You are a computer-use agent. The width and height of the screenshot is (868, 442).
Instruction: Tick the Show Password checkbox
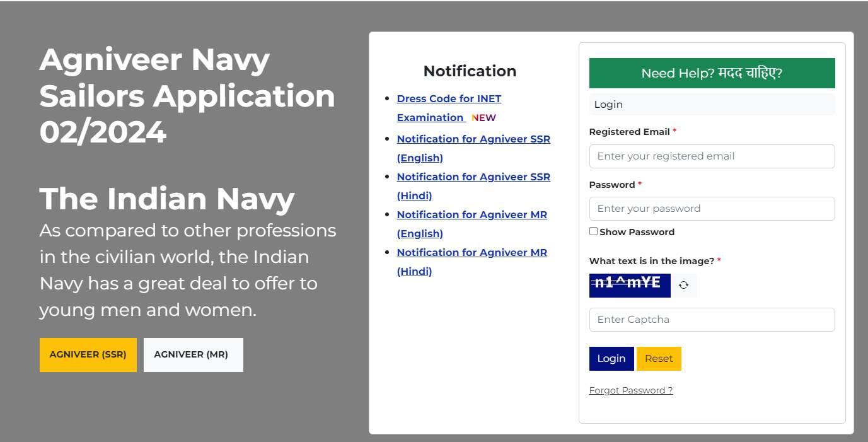(593, 231)
